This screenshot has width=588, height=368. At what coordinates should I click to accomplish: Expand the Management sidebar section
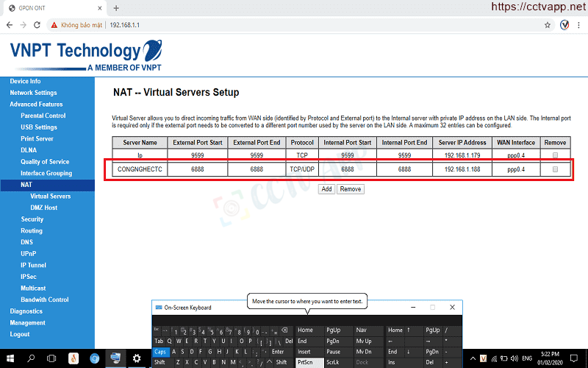tap(27, 322)
